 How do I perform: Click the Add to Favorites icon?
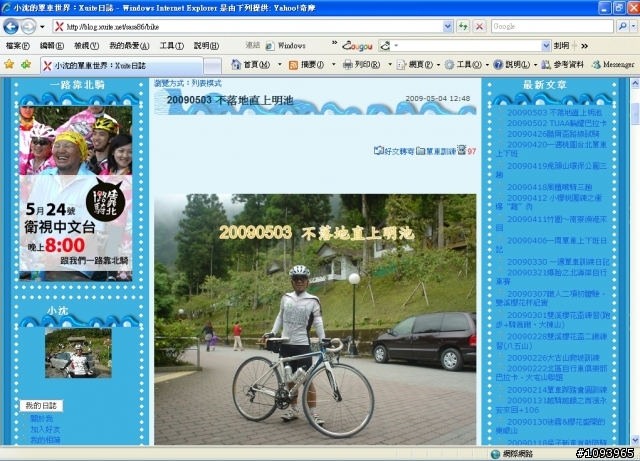(26, 64)
